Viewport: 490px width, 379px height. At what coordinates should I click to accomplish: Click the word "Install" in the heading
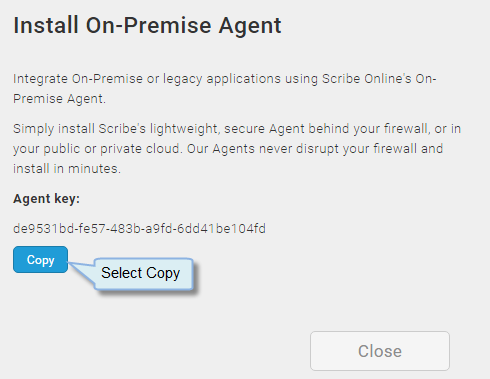pyautogui.click(x=45, y=25)
